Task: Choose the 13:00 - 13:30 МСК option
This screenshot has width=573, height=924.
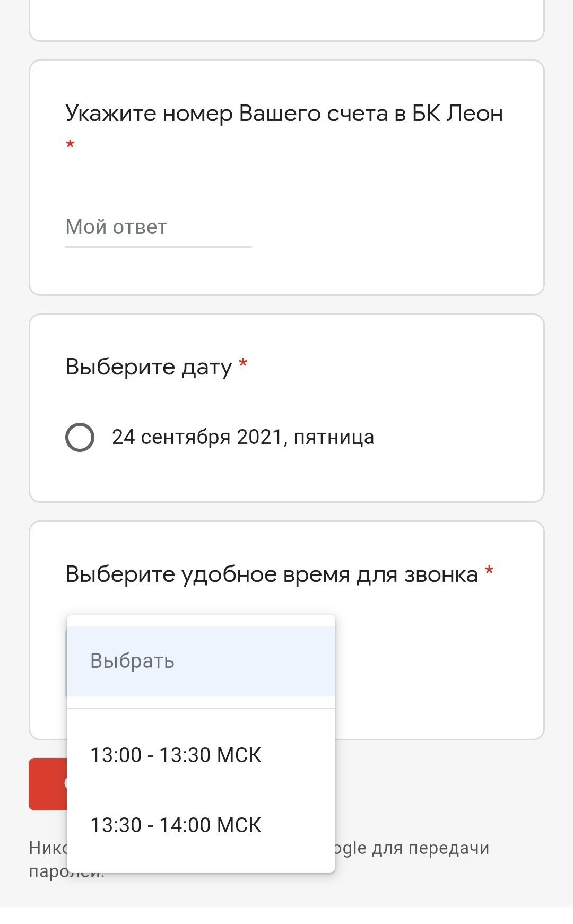Action: pos(176,755)
